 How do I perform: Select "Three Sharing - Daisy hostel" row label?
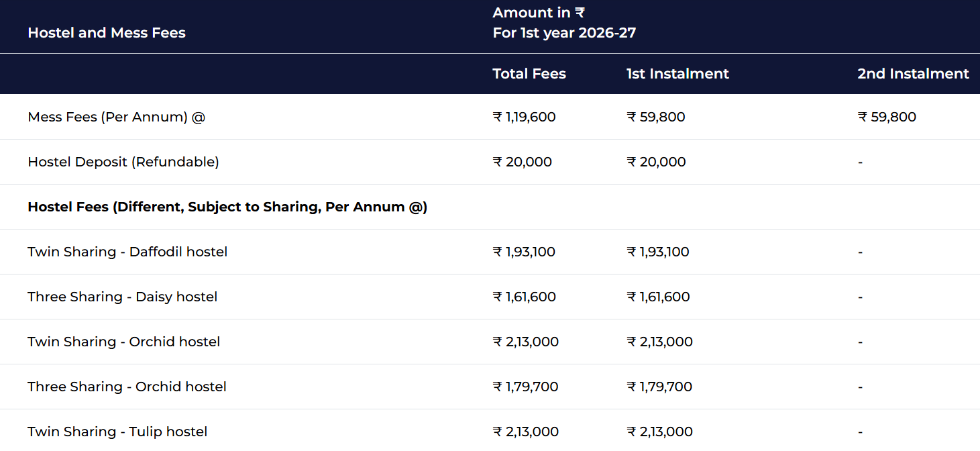123,297
